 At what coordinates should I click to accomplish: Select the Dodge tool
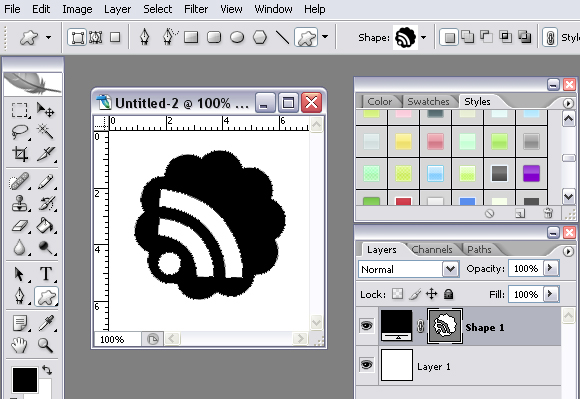(x=45, y=247)
